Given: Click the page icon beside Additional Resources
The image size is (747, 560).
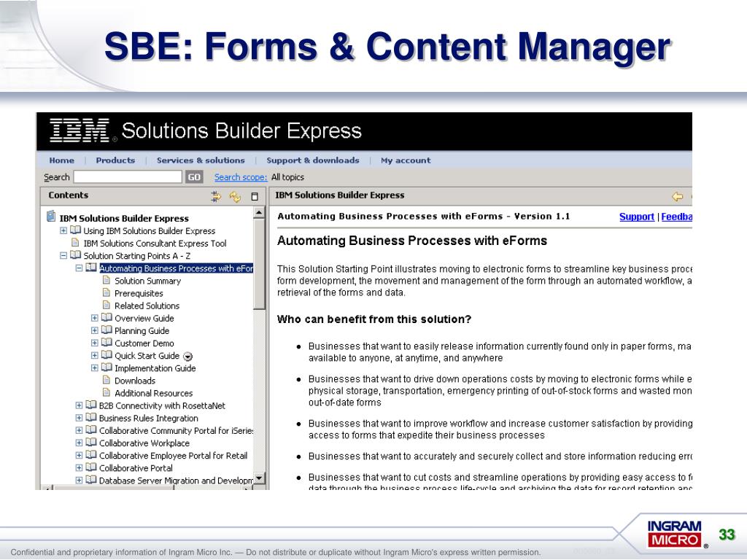Looking at the screenshot, I should [107, 392].
